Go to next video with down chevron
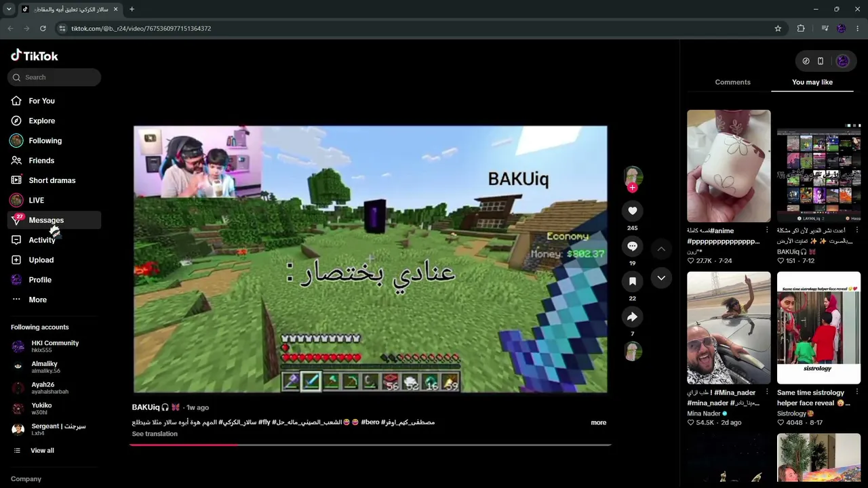The width and height of the screenshot is (868, 488). [661, 278]
